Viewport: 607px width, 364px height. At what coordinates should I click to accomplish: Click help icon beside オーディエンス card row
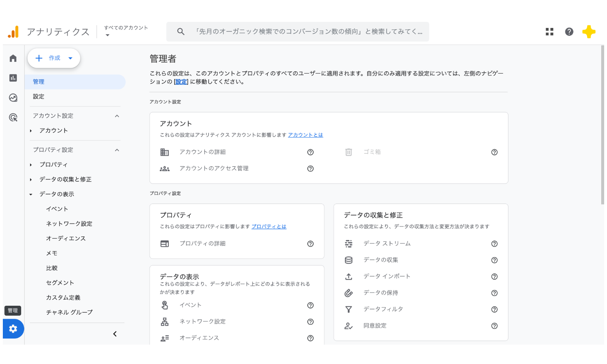(x=310, y=338)
